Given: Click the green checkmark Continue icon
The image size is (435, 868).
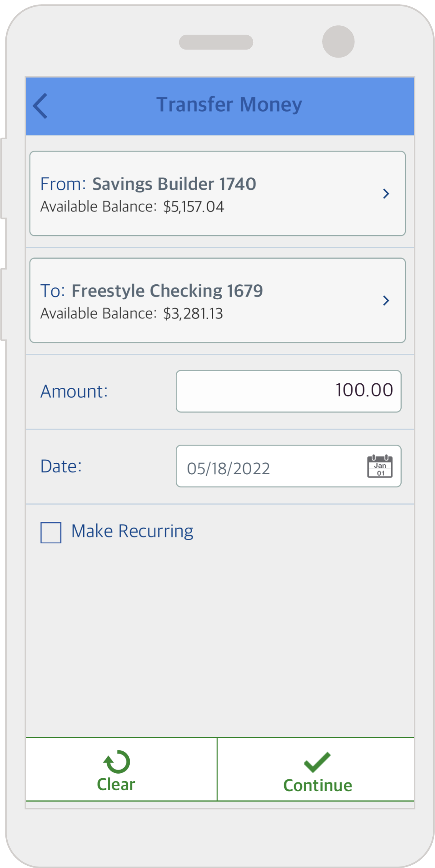Looking at the screenshot, I should (x=317, y=762).
